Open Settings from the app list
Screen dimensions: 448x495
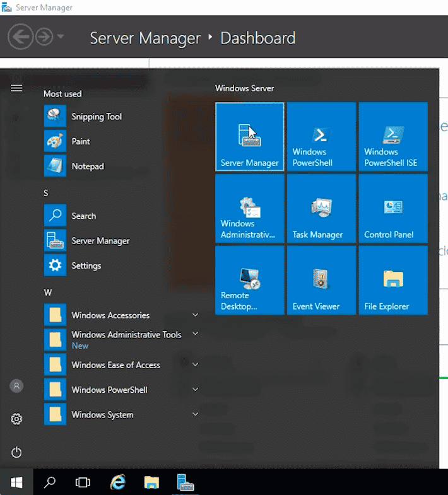pyautogui.click(x=86, y=265)
